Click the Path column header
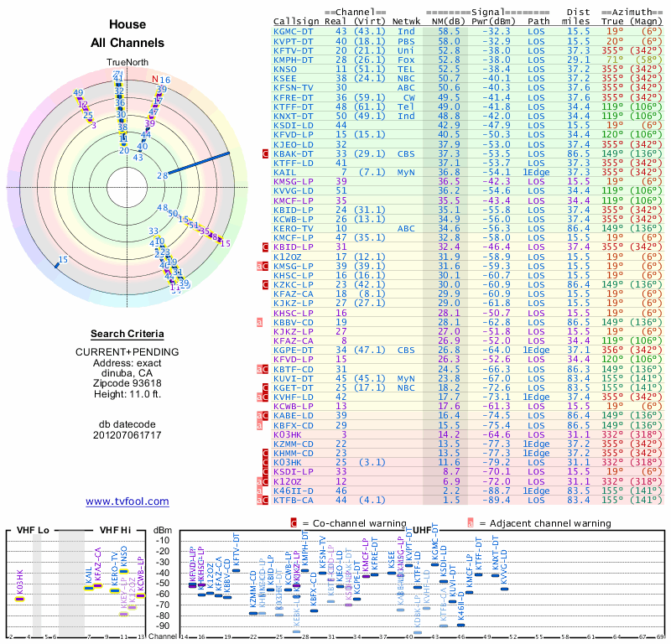The height and width of the screenshot is (644, 671). click(x=538, y=22)
